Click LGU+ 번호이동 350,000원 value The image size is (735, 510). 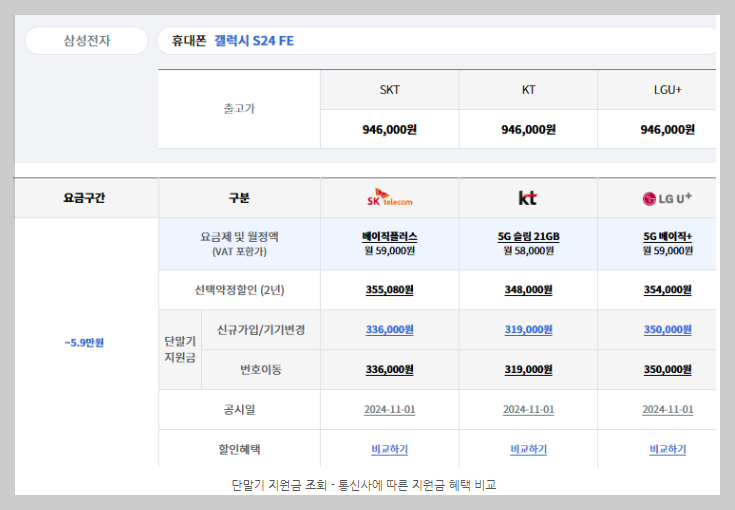coord(668,369)
